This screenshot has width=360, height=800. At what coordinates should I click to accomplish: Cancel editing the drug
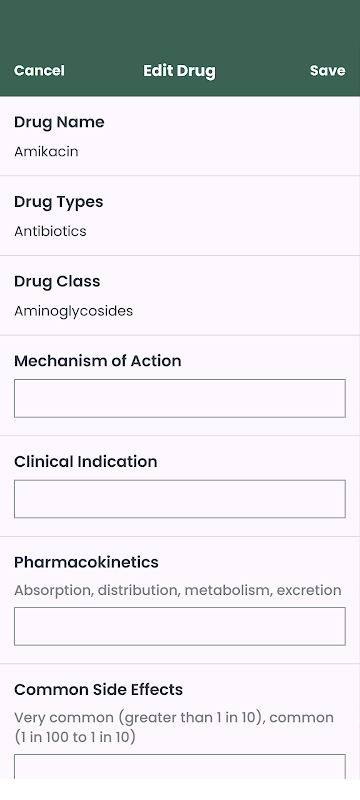(39, 70)
